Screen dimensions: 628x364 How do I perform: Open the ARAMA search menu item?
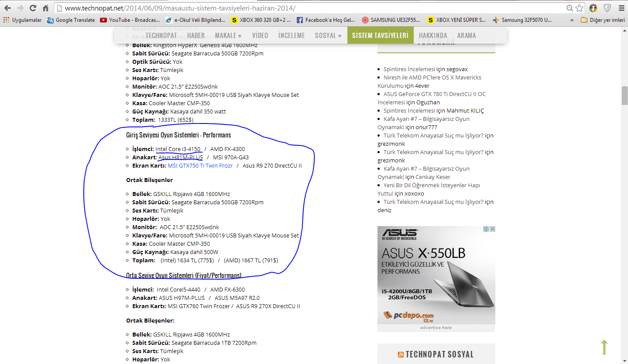point(467,35)
